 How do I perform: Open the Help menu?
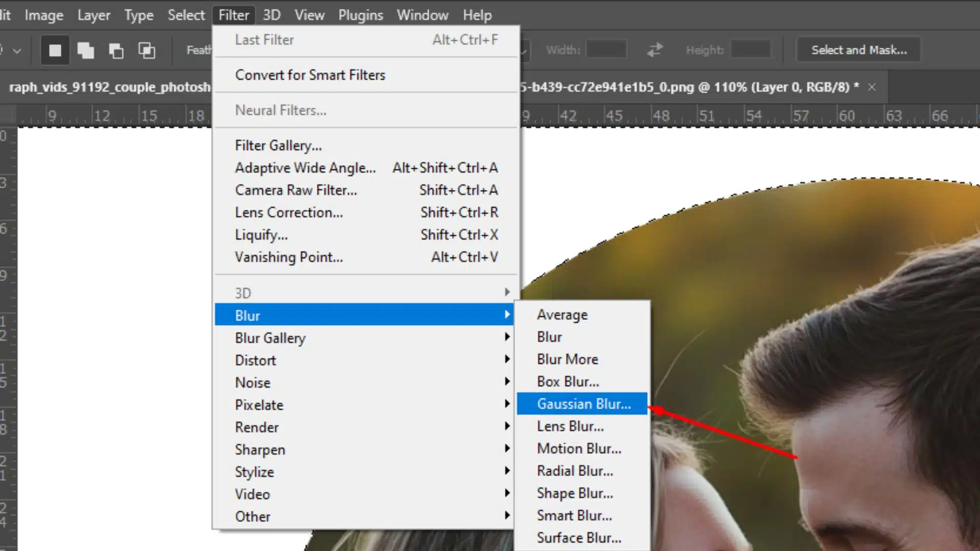(477, 15)
